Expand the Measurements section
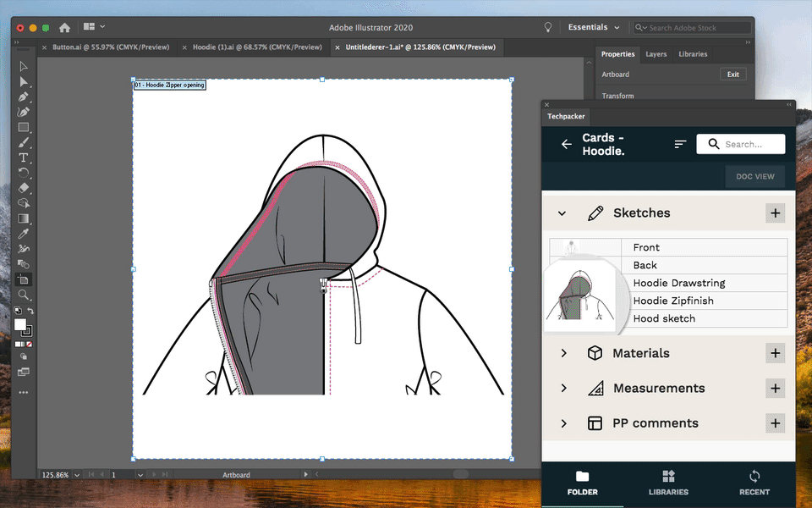 (x=563, y=389)
